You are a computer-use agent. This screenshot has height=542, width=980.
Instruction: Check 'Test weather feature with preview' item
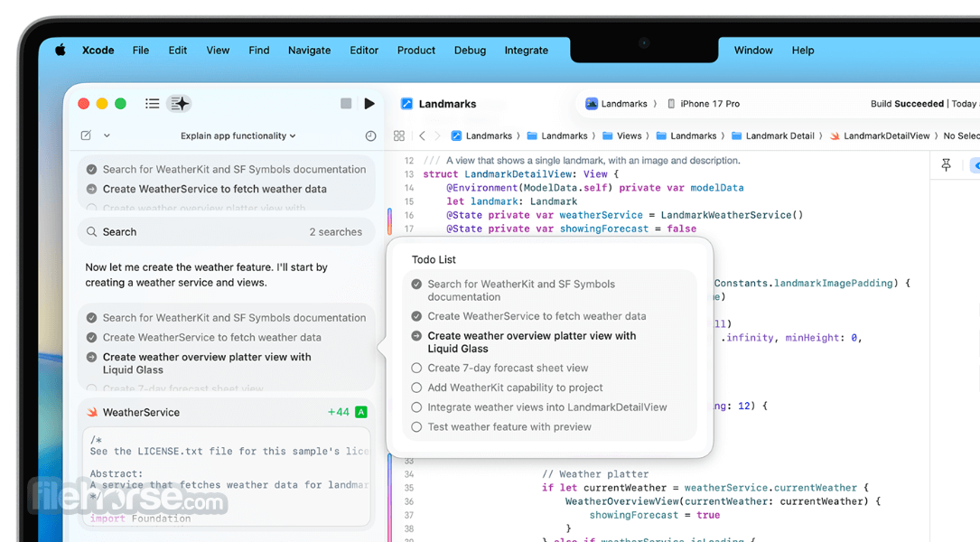[x=416, y=427]
